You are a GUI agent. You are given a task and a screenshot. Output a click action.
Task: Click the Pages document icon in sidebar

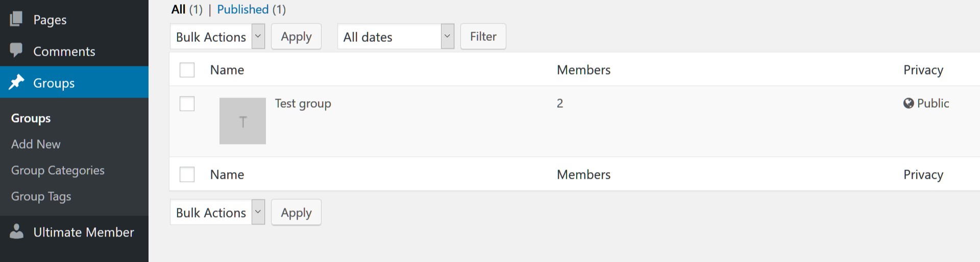[x=16, y=19]
